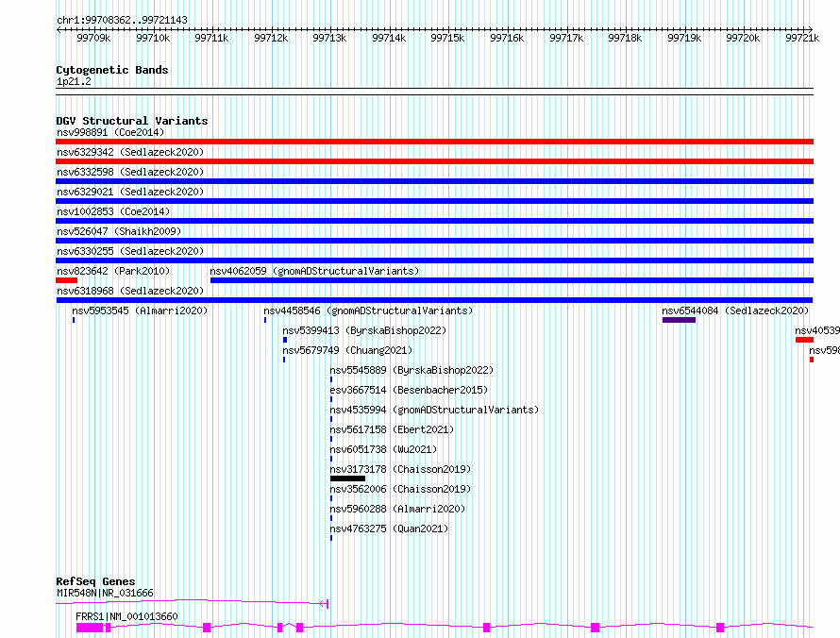The height and width of the screenshot is (638, 840).
Task: Click the nsv998891 (Coe2014) red variant bar
Action: tap(434, 142)
